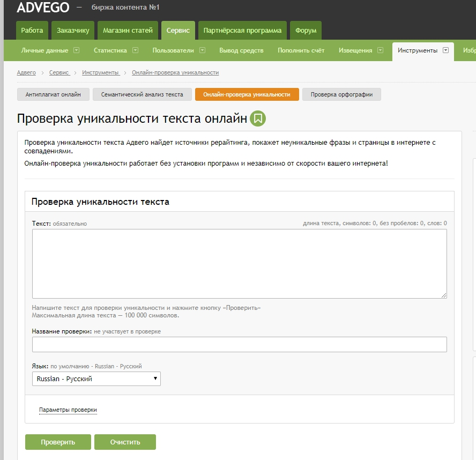Click the Адвего breadcrumb link
476x460 pixels.
coord(26,72)
